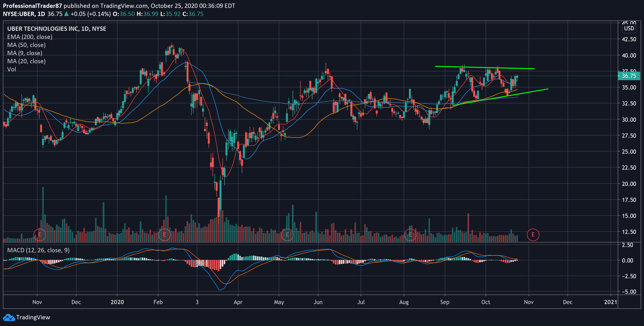Click the Oct label on time axis
Image resolution: width=644 pixels, height=326 pixels.
click(x=485, y=302)
